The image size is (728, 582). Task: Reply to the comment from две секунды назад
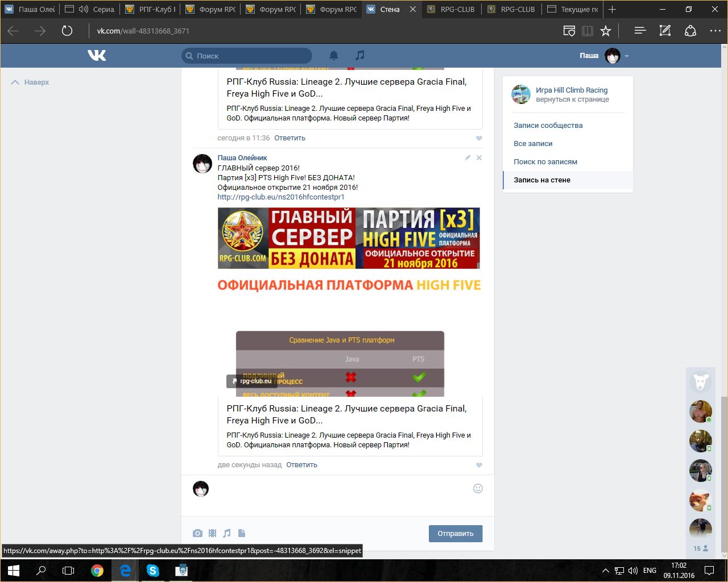click(302, 465)
